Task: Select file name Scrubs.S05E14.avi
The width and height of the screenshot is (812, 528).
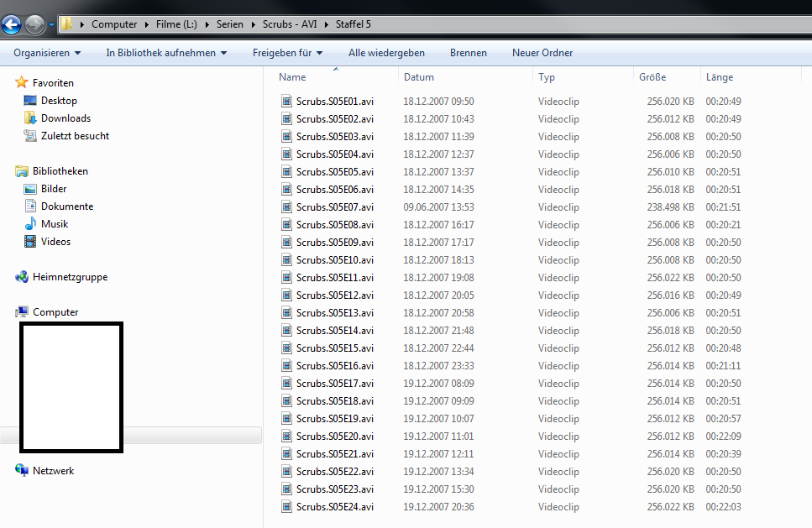Action: pyautogui.click(x=334, y=330)
